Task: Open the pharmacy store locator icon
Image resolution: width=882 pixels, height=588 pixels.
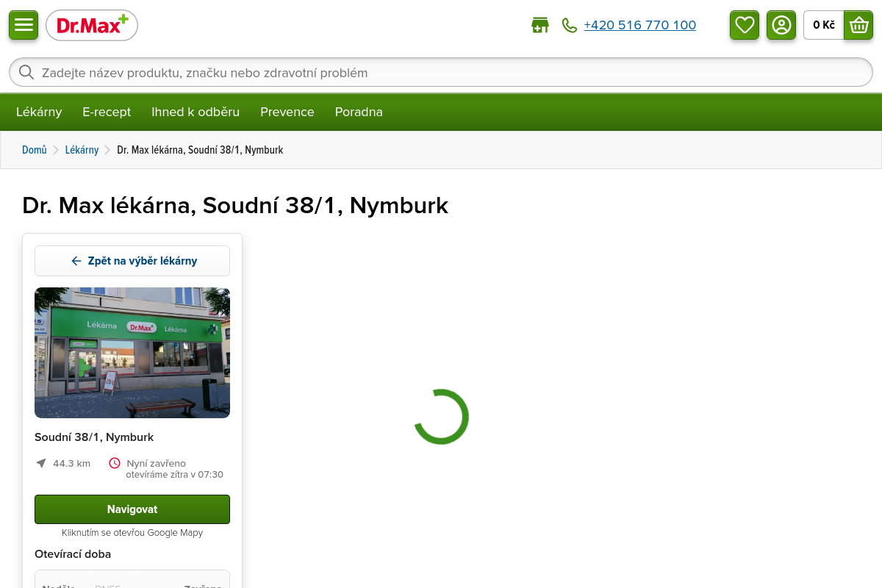Action: click(x=540, y=25)
